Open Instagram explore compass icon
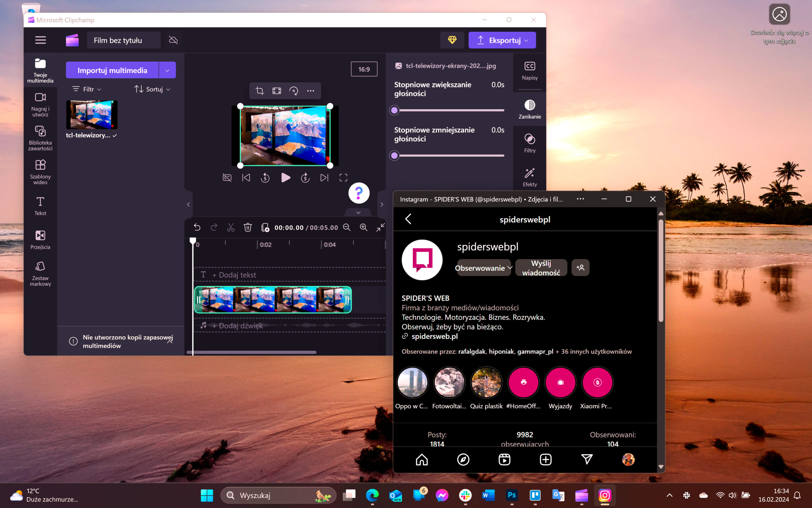The image size is (812, 508). 463,459
